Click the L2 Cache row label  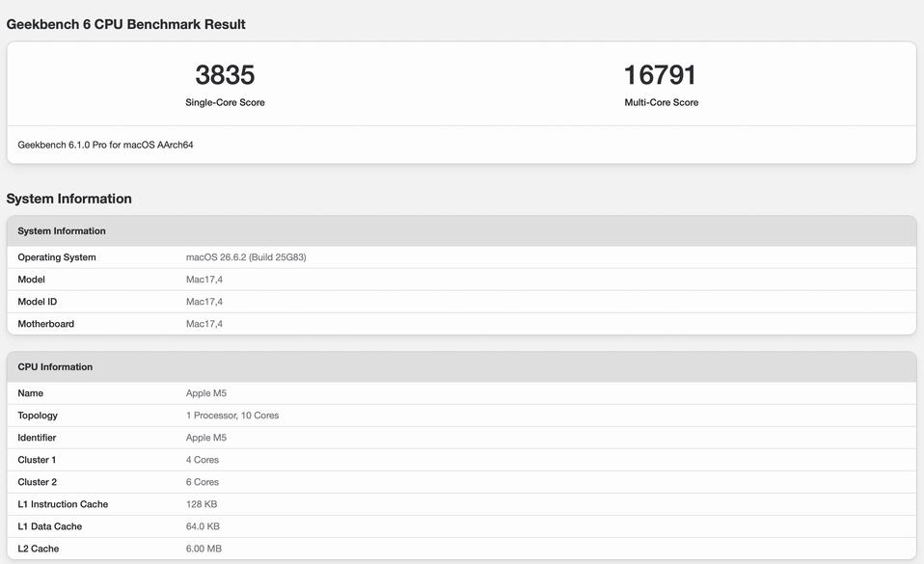[39, 549]
